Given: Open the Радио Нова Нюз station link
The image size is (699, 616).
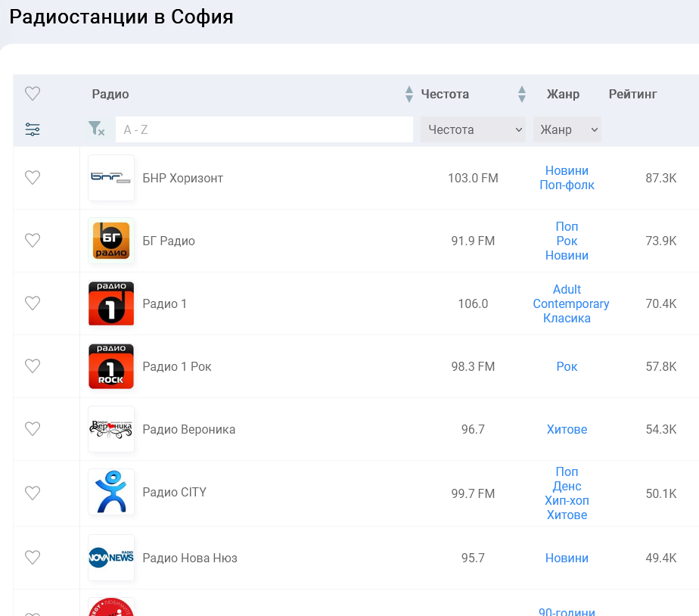Looking at the screenshot, I should [190, 558].
